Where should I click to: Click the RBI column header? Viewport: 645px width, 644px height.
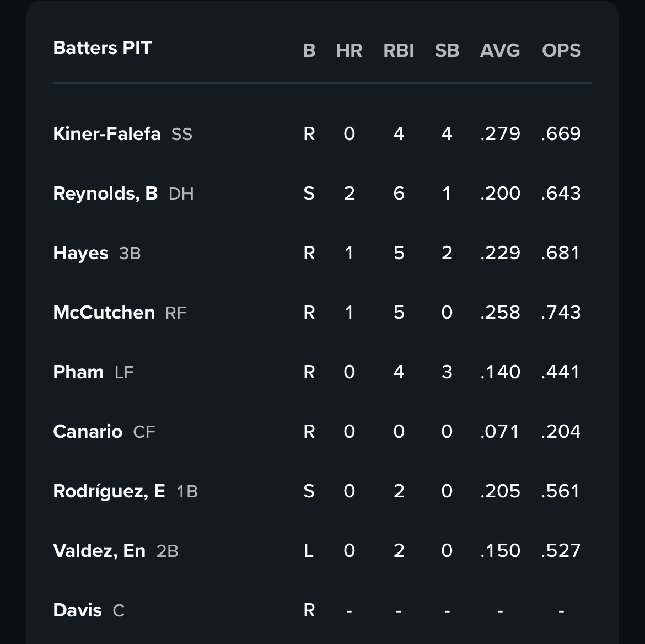[x=399, y=51]
